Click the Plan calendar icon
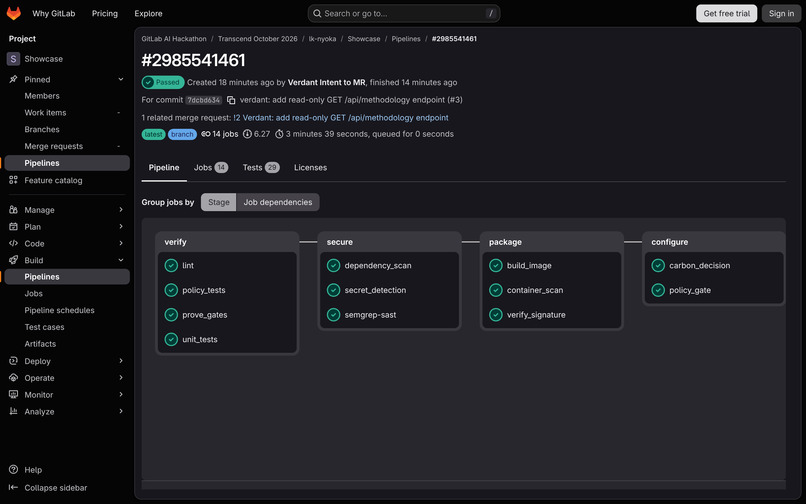This screenshot has width=806, height=504. point(13,226)
